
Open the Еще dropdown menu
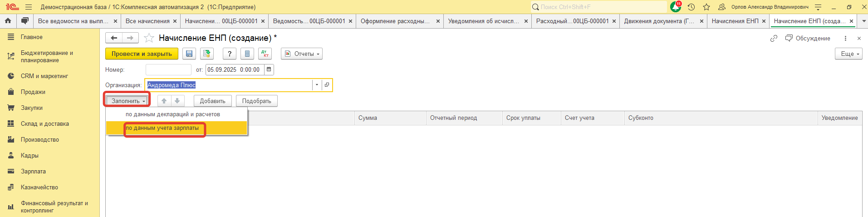848,54
